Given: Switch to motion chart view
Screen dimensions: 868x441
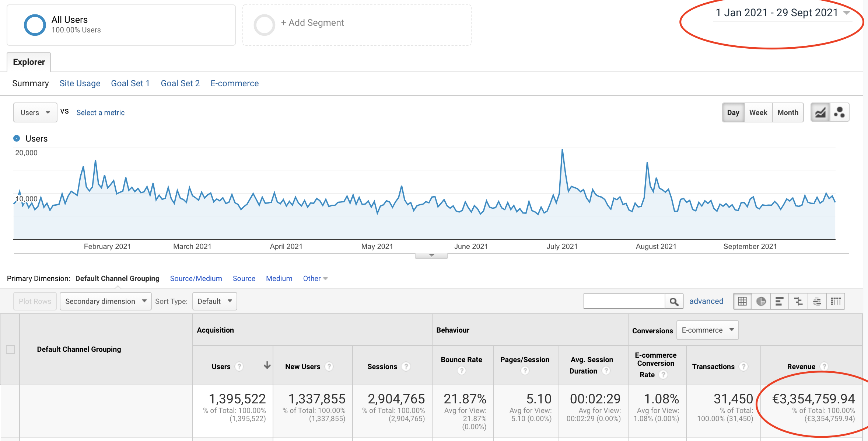Looking at the screenshot, I should click(839, 112).
